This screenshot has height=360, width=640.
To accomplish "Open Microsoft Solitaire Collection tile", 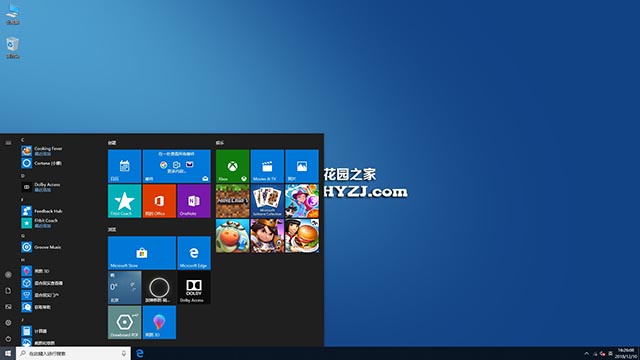I will [267, 201].
